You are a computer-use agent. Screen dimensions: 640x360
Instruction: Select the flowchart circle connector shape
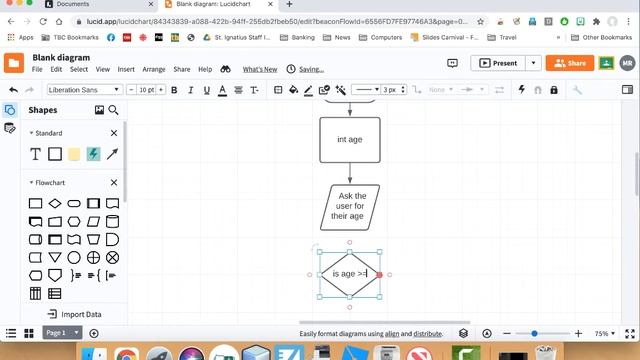tap(74, 258)
